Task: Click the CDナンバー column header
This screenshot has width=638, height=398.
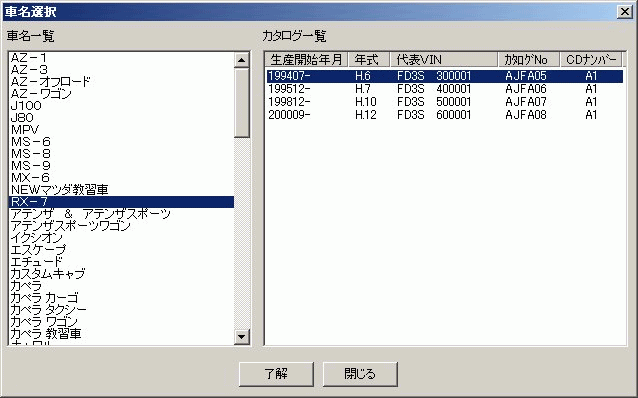Action: click(591, 60)
